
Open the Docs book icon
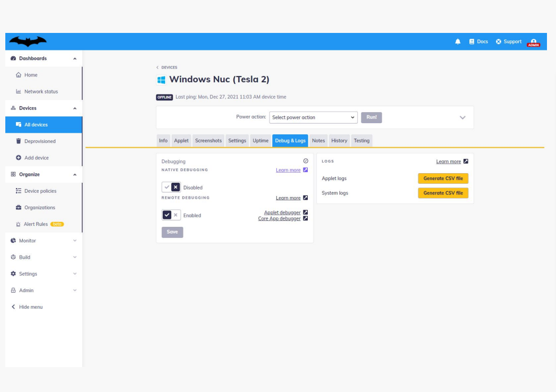pyautogui.click(x=471, y=41)
